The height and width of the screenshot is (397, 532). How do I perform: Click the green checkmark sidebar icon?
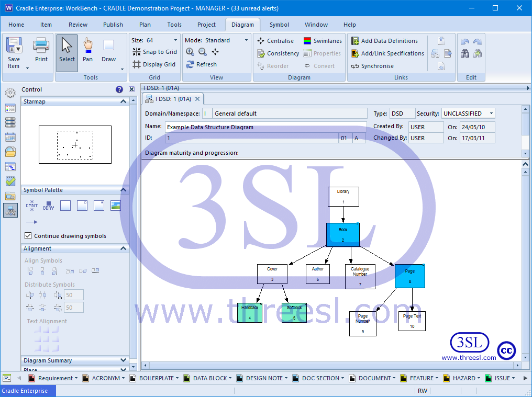click(10, 181)
